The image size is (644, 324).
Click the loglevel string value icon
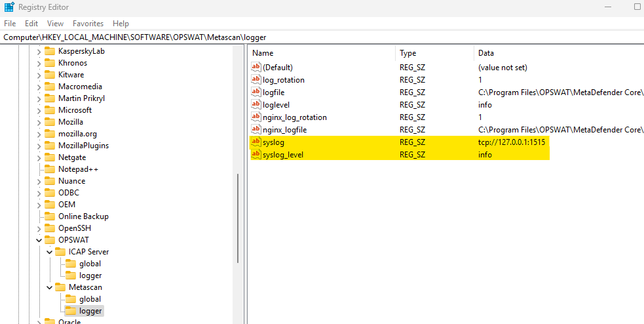coord(256,104)
